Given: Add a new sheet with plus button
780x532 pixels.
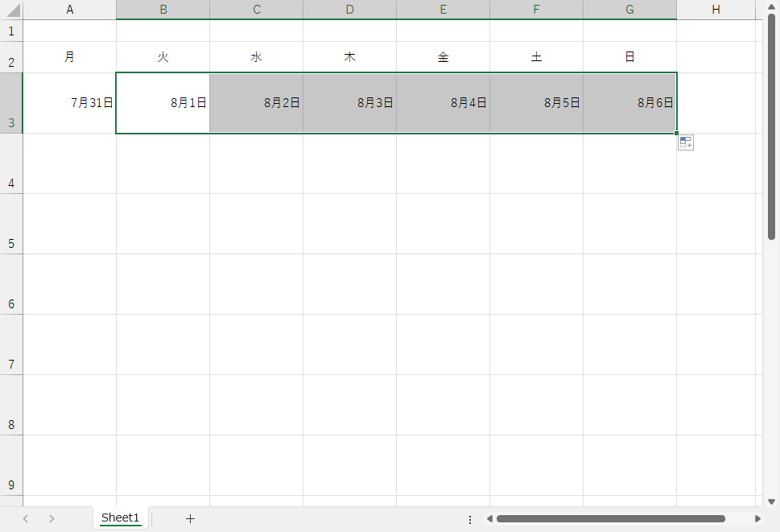Looking at the screenshot, I should (190, 518).
